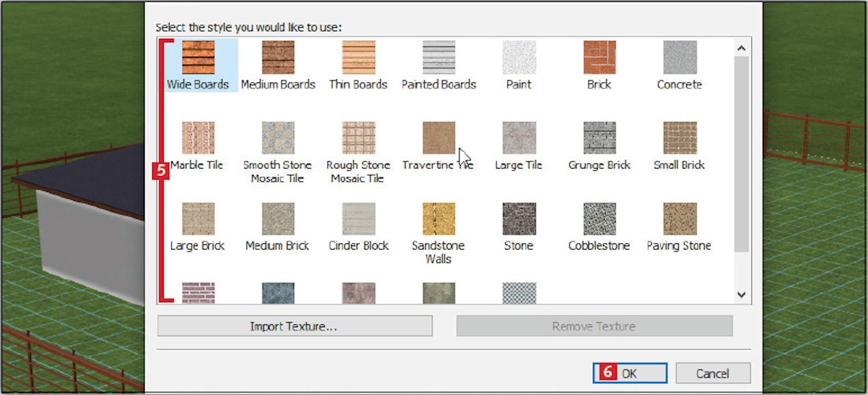Select the Small Brick texture icon
The height and width of the screenshot is (395, 868).
(x=679, y=138)
